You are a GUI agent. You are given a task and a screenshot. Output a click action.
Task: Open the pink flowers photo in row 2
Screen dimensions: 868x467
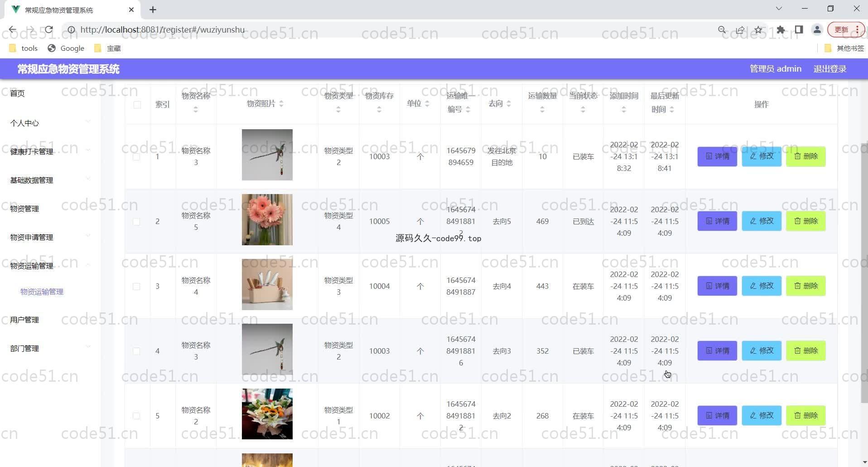(x=267, y=220)
